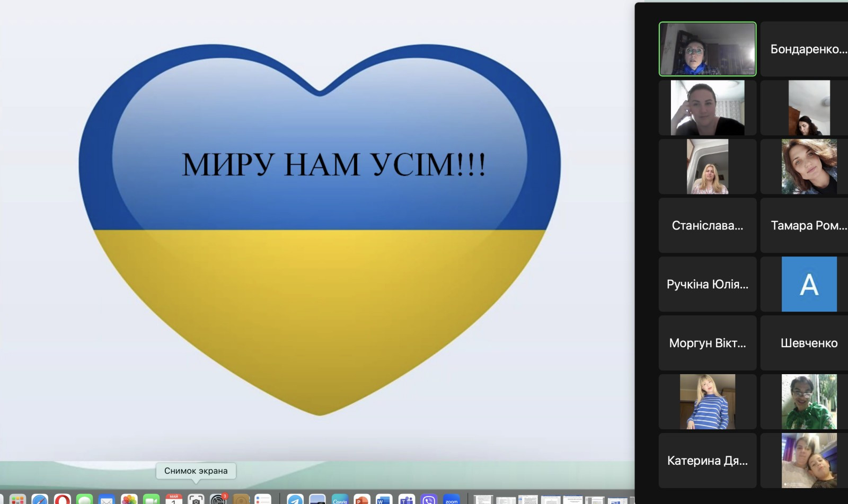Open the Contacts app dock icon
Viewport: 848px width, 504px height.
(241, 499)
